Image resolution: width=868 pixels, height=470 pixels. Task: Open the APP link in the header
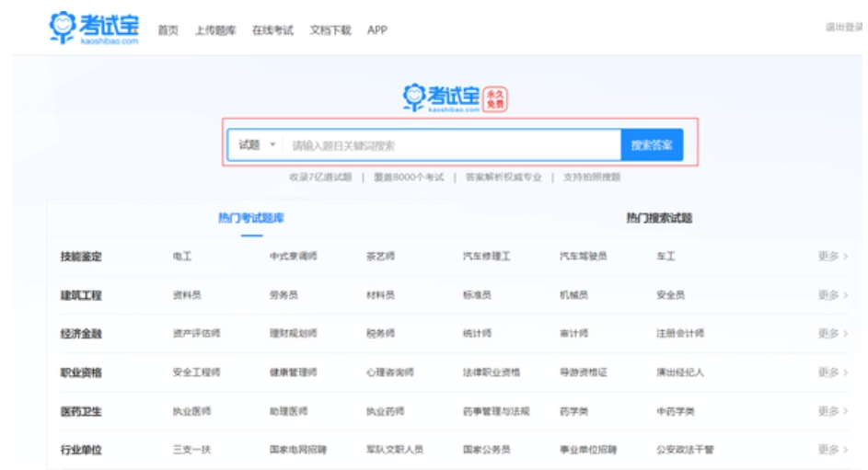(x=377, y=30)
